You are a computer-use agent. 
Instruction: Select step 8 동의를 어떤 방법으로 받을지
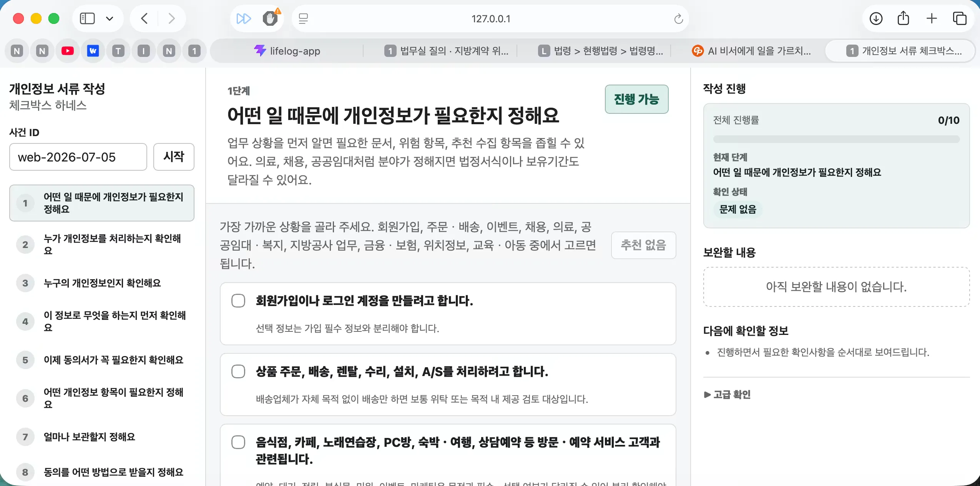point(102,472)
